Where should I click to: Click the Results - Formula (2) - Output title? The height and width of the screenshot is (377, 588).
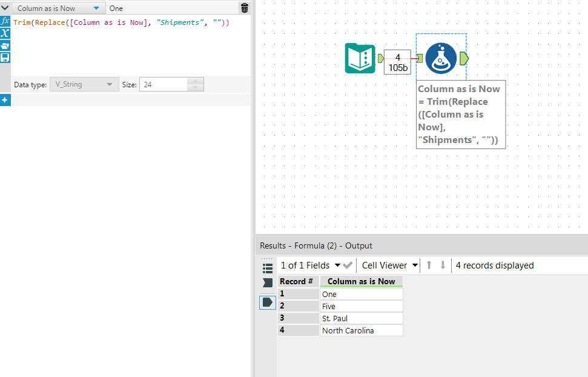(x=315, y=246)
